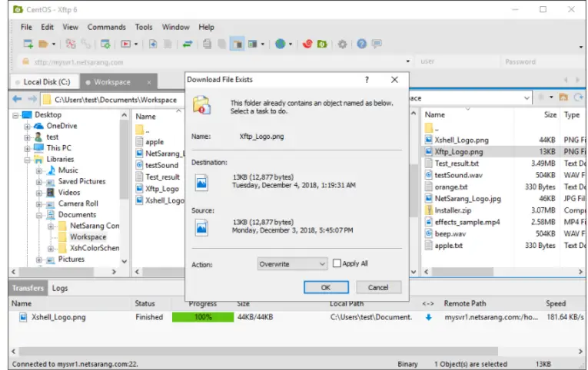Viewport: 588px width, 370px height.
Task: Click the Reconnect chain-link icon
Action: click(x=86, y=44)
